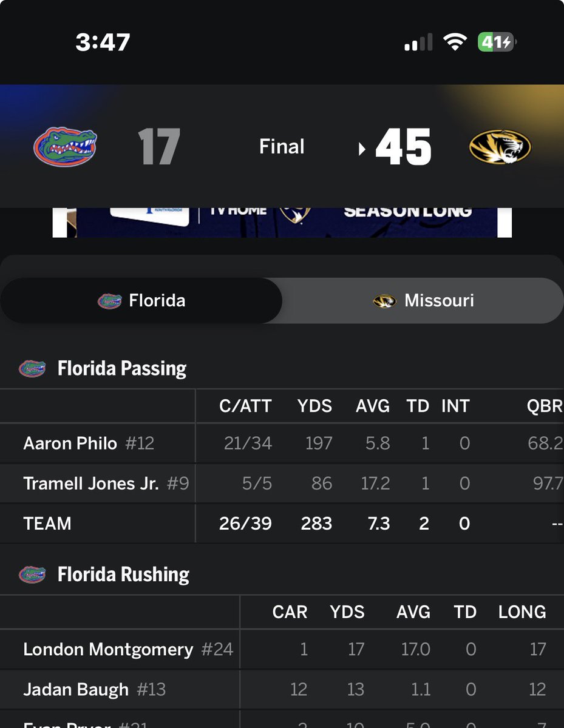Viewport: 564px width, 728px height.
Task: Tap the Gators icon beside Florida Passing
Action: (32, 368)
